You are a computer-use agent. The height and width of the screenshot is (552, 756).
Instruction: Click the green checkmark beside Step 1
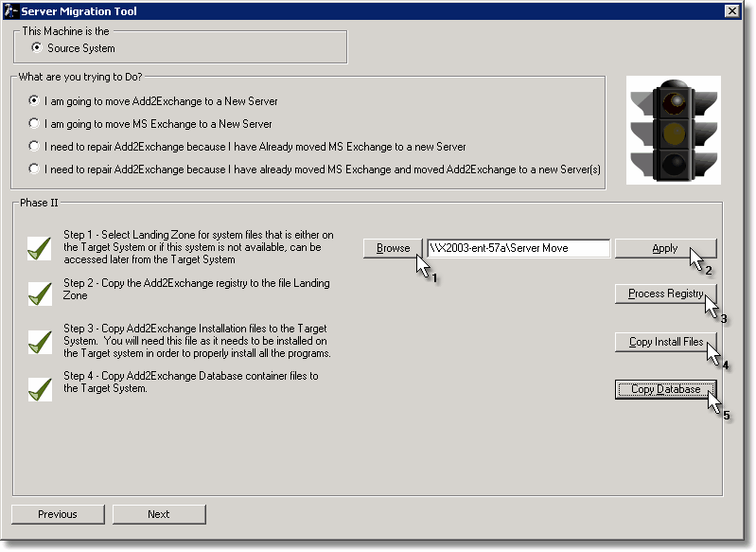40,248
